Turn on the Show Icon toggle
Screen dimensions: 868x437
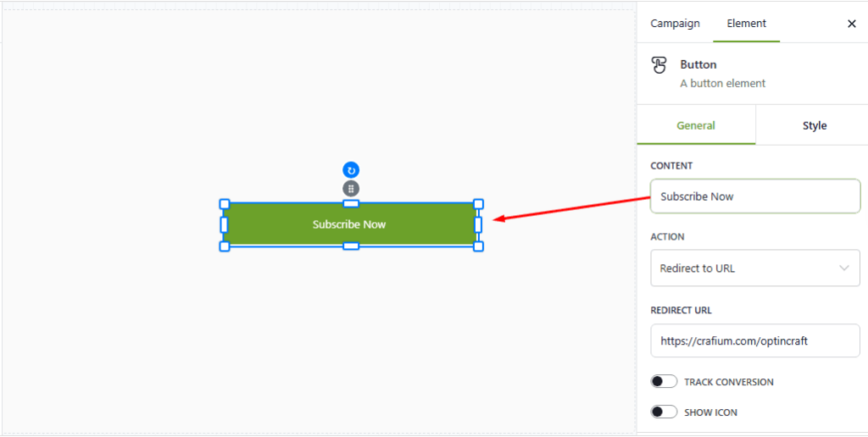click(x=664, y=412)
